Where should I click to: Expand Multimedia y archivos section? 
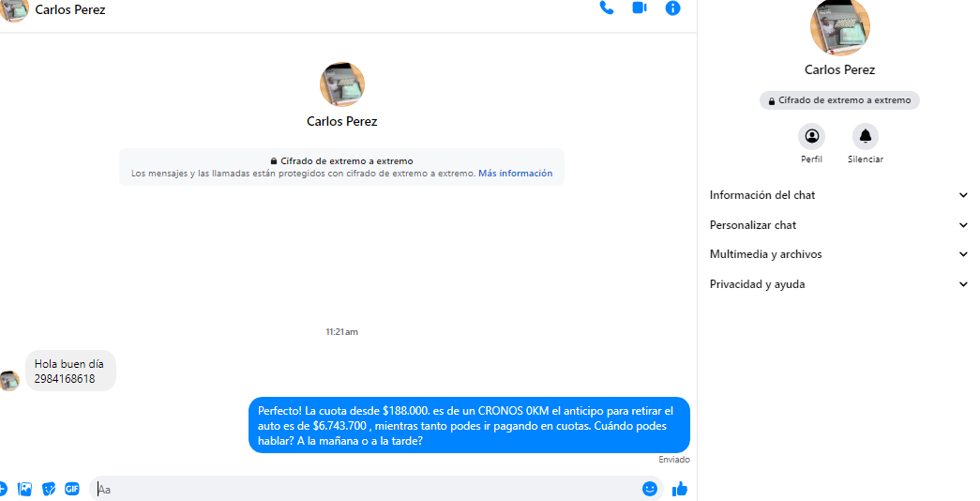click(838, 254)
